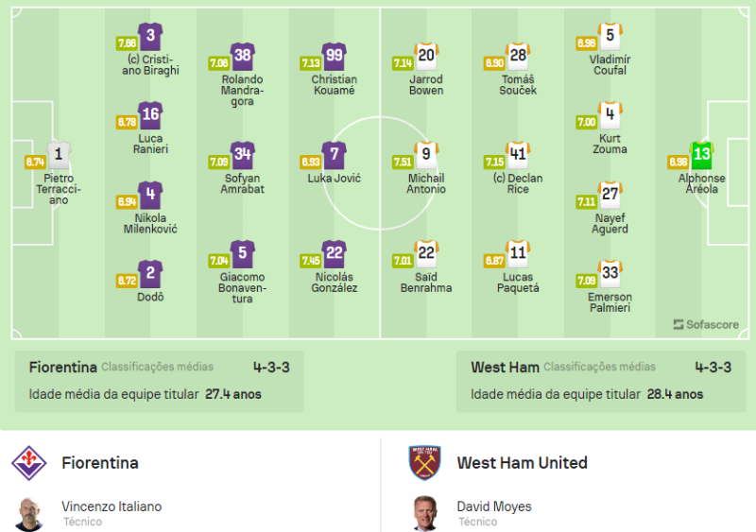Viewport: 756px width, 532px height.
Task: Select Cristiano Biraghi's purple shirt number 3
Action: tap(150, 37)
